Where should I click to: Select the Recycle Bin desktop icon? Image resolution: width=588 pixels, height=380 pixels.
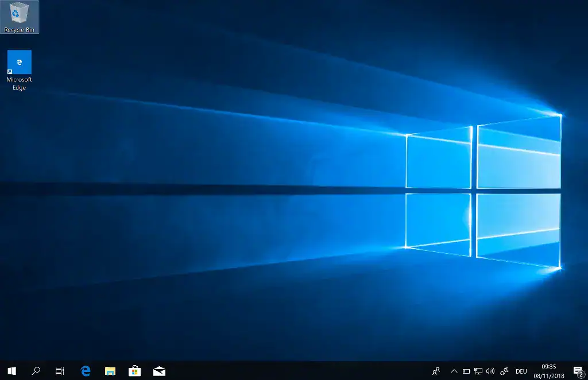pyautogui.click(x=19, y=17)
